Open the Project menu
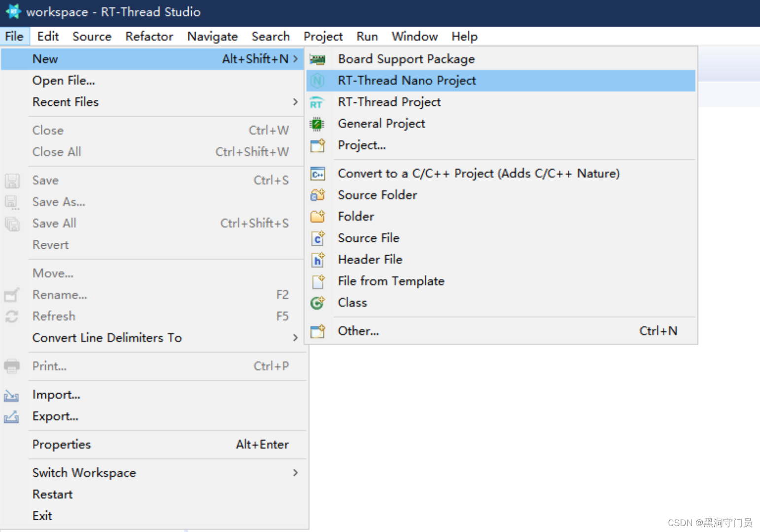 [x=323, y=36]
